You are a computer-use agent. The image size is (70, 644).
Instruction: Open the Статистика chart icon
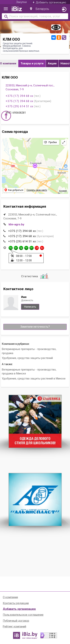pos(44,276)
